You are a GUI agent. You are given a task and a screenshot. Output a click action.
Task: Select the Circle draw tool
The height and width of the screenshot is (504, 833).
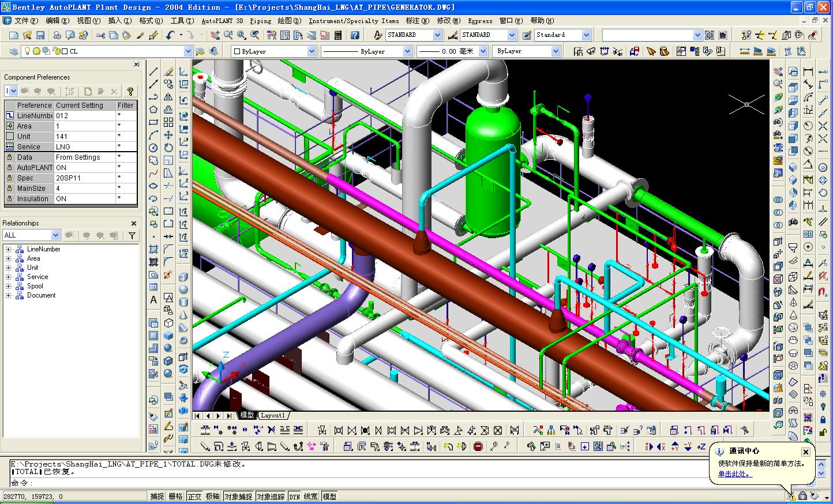[153, 148]
